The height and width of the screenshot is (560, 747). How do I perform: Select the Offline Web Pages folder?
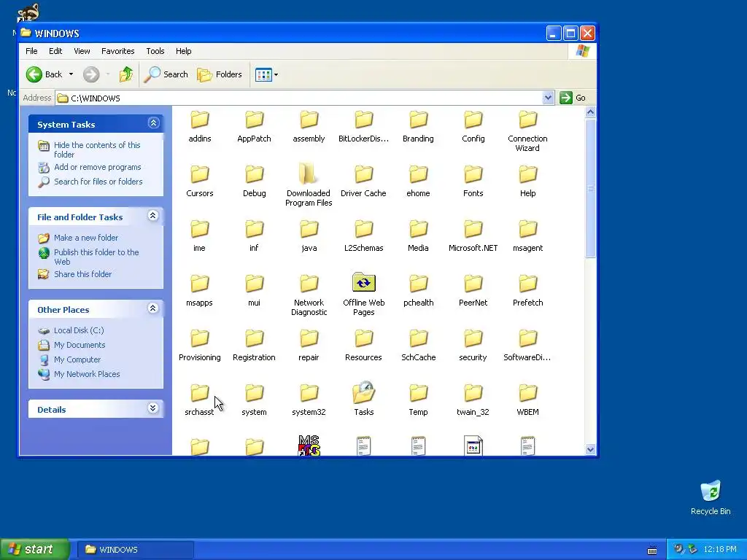pos(363,294)
